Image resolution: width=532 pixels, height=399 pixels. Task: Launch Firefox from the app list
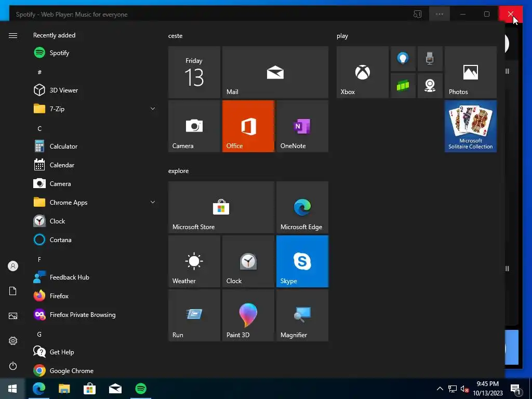(94, 296)
